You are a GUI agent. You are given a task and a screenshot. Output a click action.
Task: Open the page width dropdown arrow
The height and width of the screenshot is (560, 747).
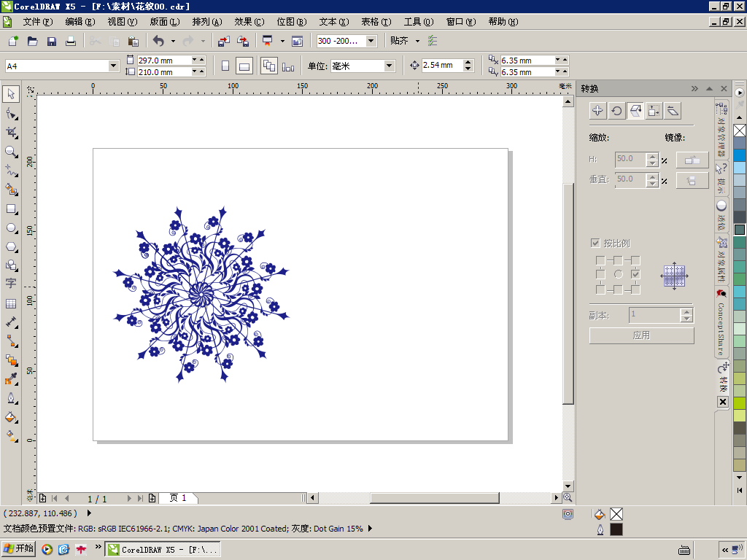[x=194, y=60]
